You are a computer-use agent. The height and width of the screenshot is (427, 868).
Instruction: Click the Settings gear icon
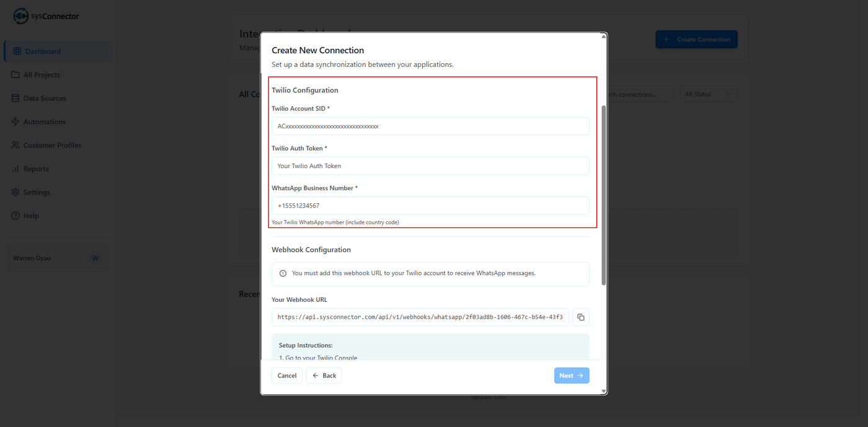(x=16, y=193)
